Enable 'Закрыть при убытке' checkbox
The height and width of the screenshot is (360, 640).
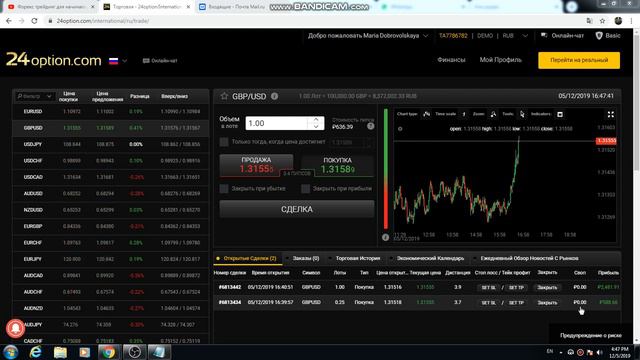[224, 189]
